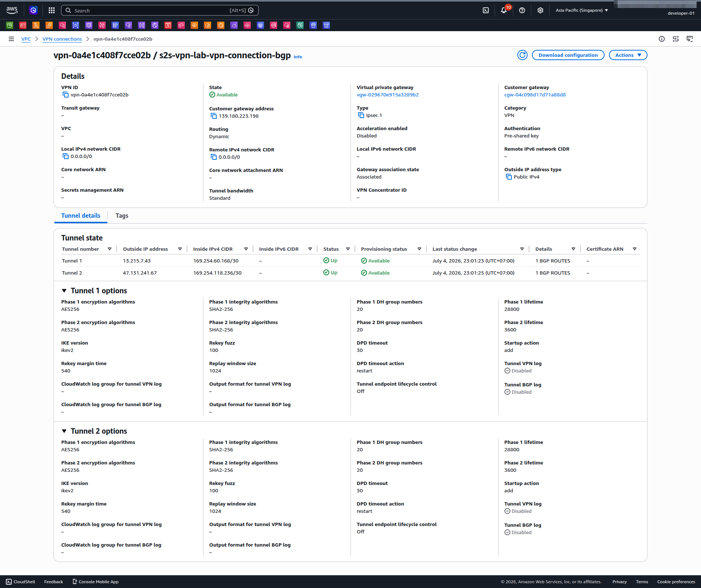Sort by the Status column
The width and height of the screenshot is (701, 588).
click(348, 249)
